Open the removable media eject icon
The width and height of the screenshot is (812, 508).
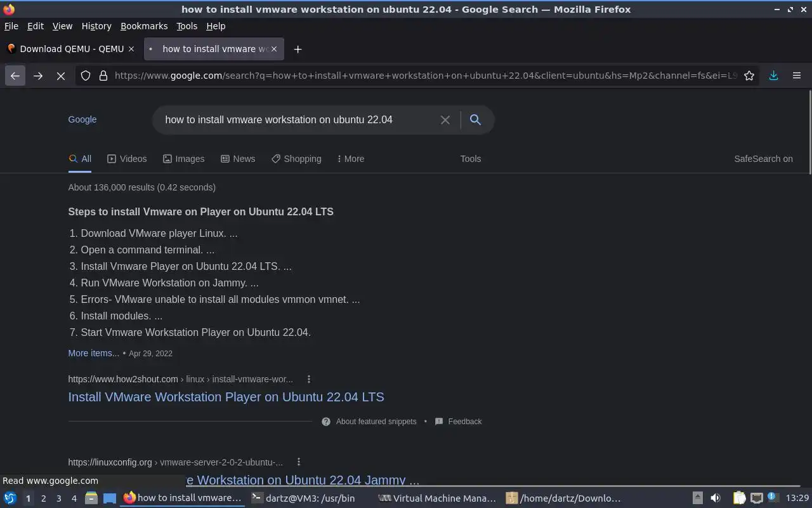(x=697, y=498)
